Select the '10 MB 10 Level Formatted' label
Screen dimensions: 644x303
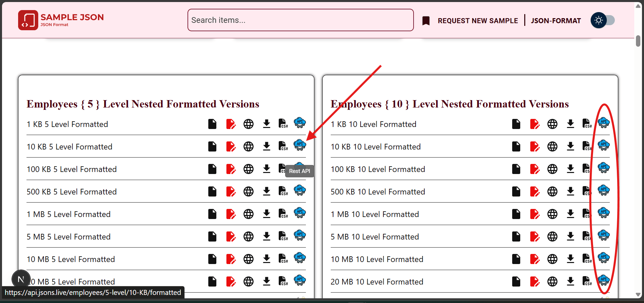point(377,259)
